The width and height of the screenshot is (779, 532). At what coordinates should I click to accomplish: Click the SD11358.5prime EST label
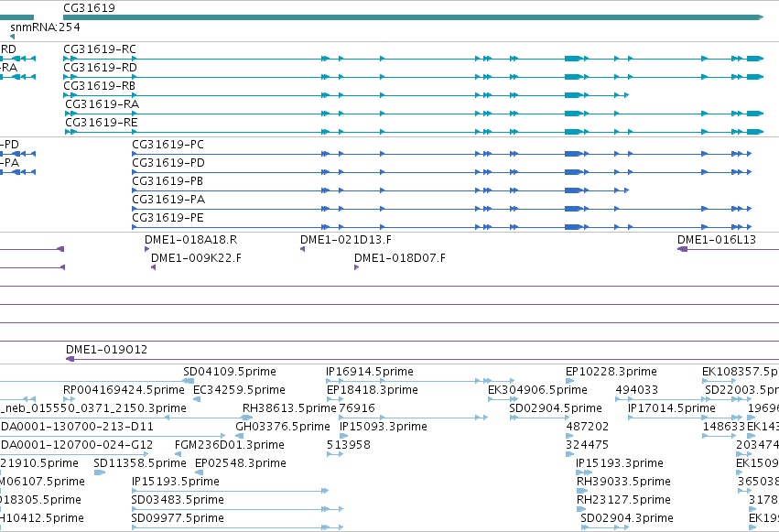pos(140,463)
